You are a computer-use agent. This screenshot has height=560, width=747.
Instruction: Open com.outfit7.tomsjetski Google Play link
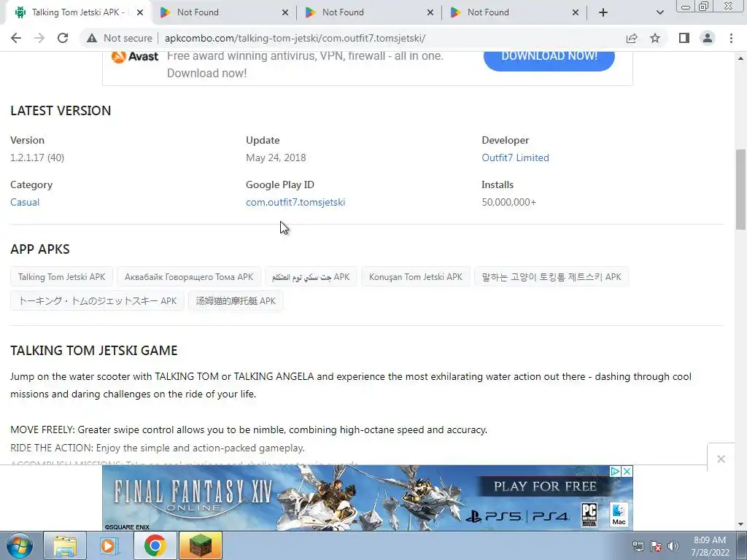click(295, 202)
